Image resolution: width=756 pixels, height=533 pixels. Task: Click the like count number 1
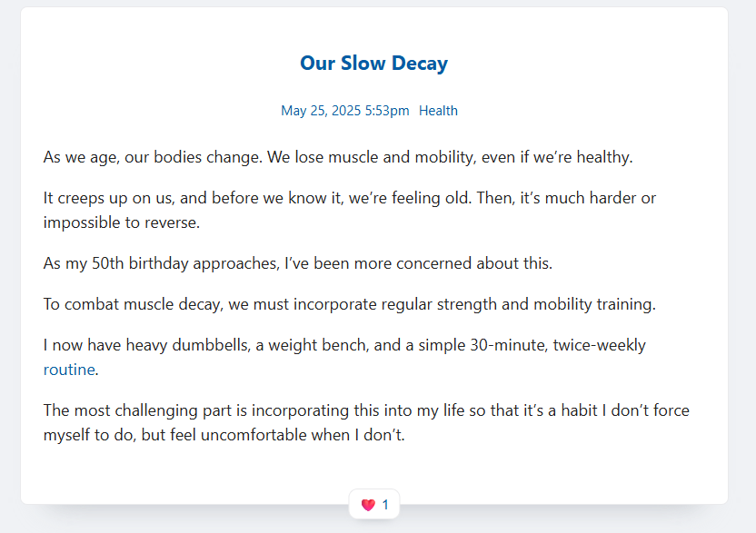[385, 505]
